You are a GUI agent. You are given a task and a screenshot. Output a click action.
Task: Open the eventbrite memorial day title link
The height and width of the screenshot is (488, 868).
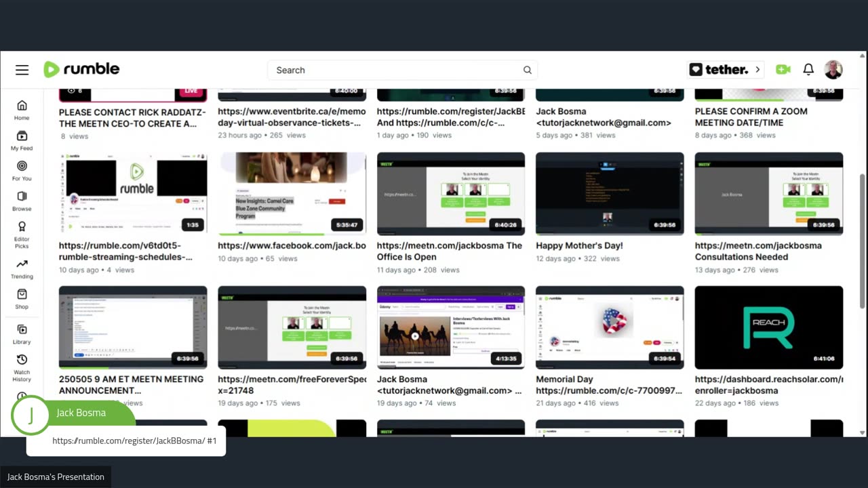[x=292, y=117]
